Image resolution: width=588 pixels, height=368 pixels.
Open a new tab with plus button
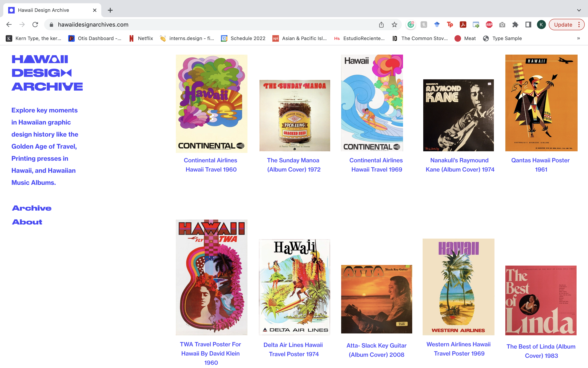pos(110,10)
